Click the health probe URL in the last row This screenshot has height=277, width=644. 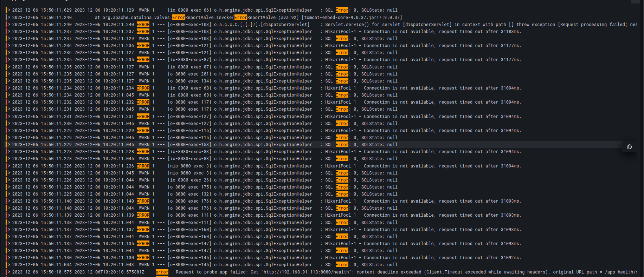[307, 272]
